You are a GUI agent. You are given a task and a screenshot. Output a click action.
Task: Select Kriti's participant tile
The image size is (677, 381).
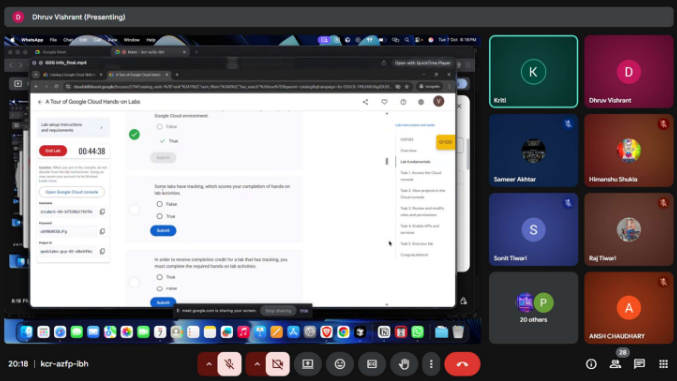point(533,71)
